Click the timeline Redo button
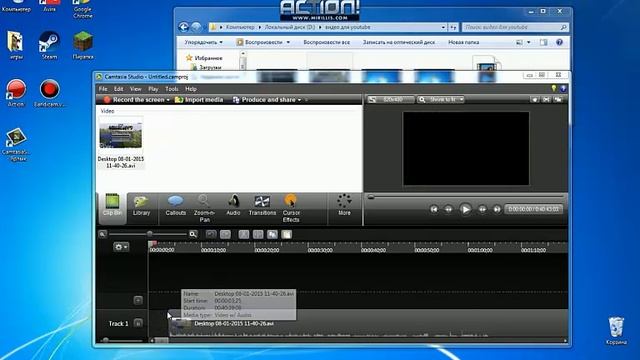The height and width of the screenshot is (360, 640). (x=225, y=234)
